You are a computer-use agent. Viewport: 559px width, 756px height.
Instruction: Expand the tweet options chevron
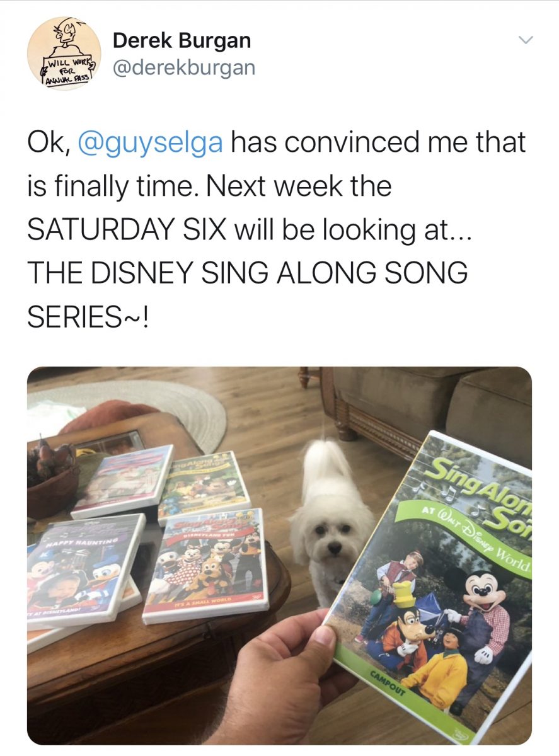click(525, 40)
